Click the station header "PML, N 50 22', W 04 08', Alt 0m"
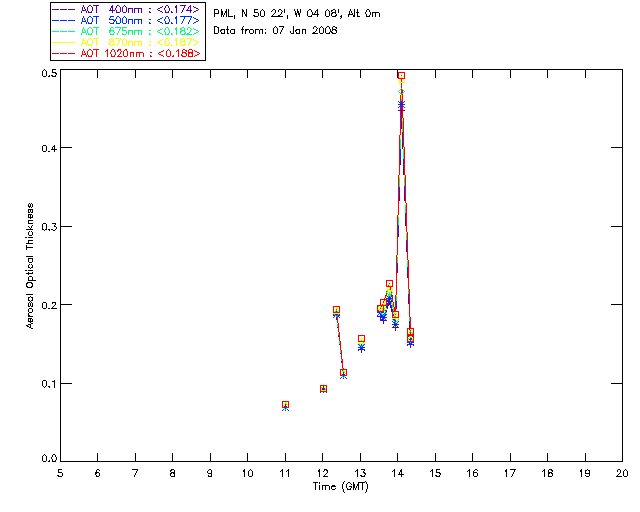This screenshot has width=640, height=512. (x=297, y=14)
